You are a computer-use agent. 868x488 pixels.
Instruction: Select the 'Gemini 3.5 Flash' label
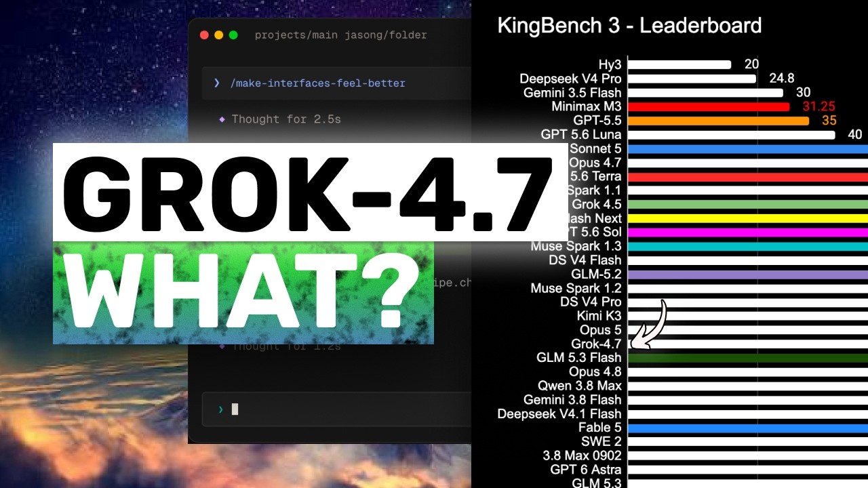(x=572, y=93)
